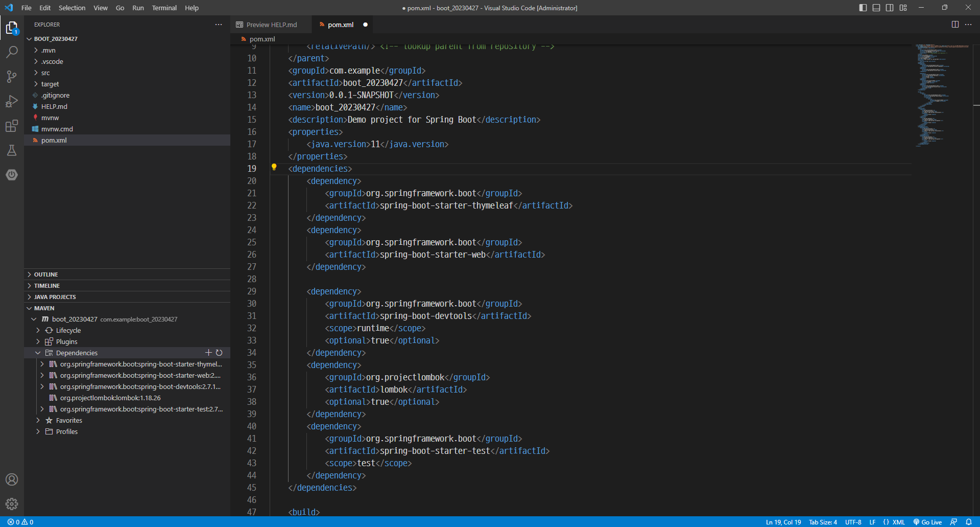Open HELP.md in the explorer
Screen dimensions: 980x527
[x=127, y=106]
